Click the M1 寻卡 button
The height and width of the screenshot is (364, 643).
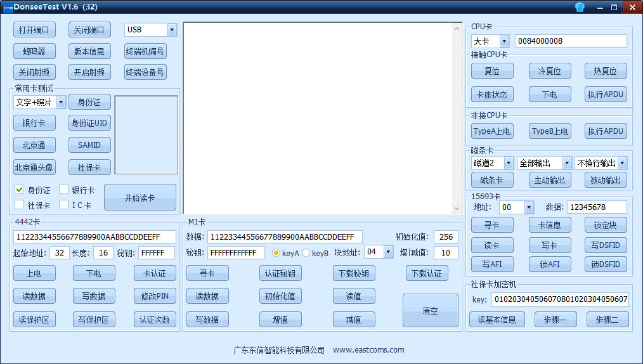pyautogui.click(x=207, y=273)
